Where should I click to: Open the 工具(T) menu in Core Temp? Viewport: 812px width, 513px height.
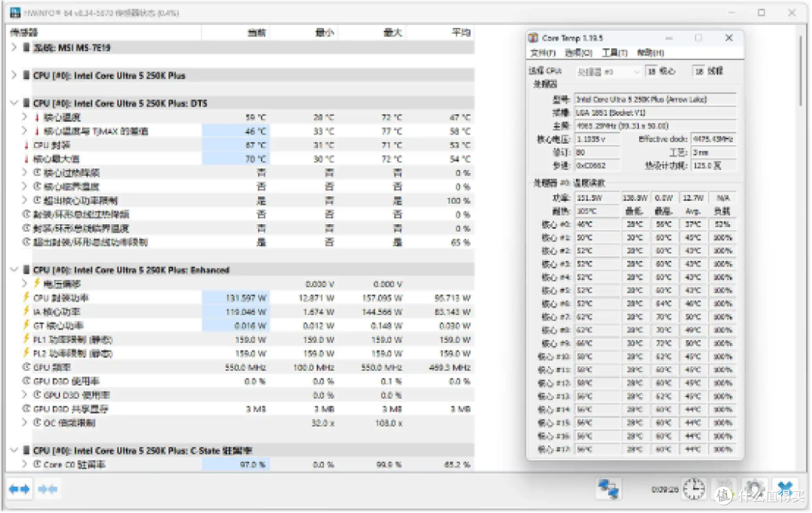click(x=615, y=53)
